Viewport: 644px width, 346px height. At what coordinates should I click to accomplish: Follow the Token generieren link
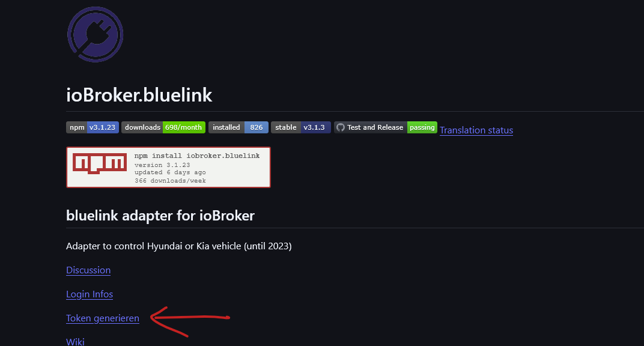tap(103, 318)
